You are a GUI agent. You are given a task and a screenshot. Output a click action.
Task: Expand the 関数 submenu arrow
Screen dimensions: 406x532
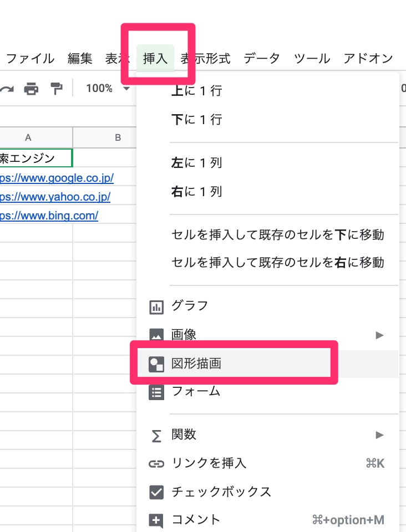(379, 435)
